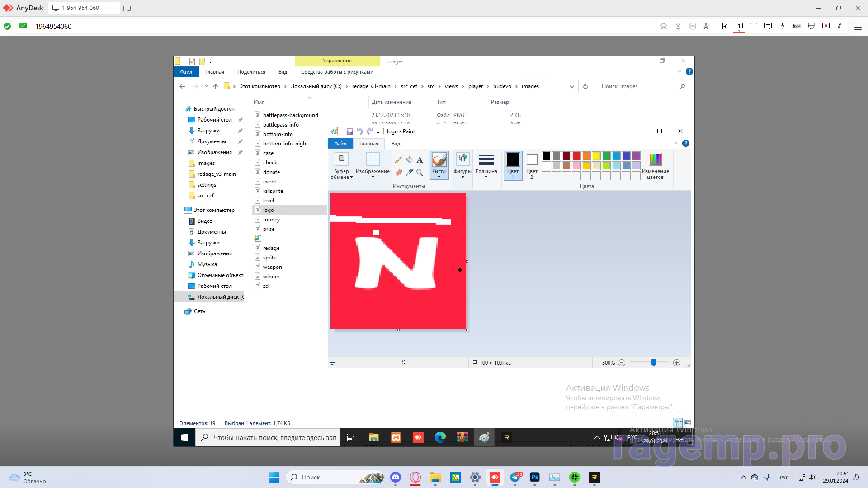This screenshot has height=488, width=868.
Task: Pick the red color swatch in Paint palette
Action: (x=576, y=156)
